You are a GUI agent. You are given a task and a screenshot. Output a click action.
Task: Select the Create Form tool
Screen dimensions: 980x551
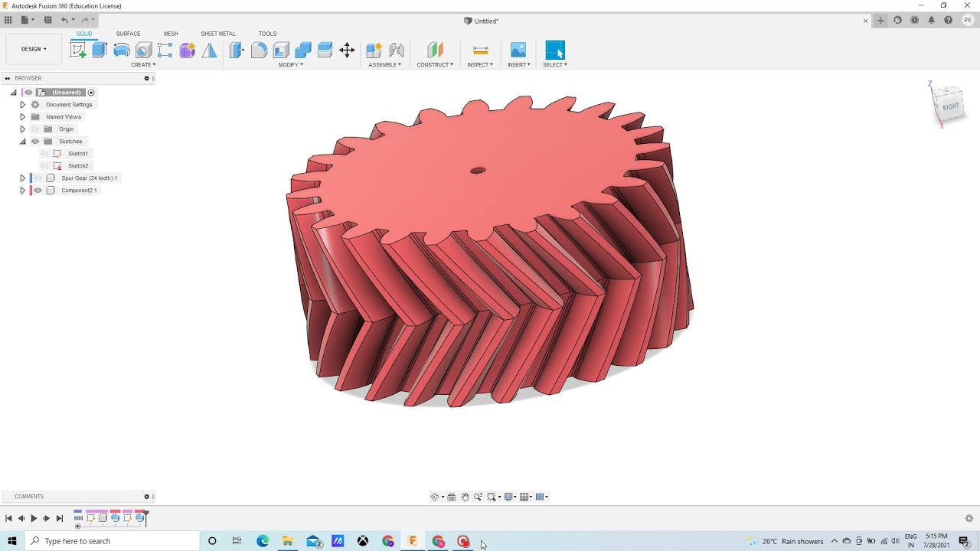(187, 51)
